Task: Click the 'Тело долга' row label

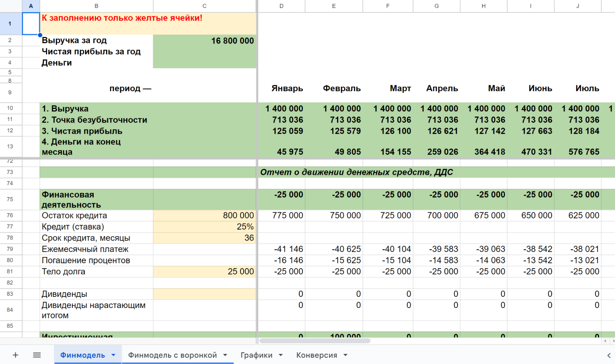Action: tap(63, 271)
